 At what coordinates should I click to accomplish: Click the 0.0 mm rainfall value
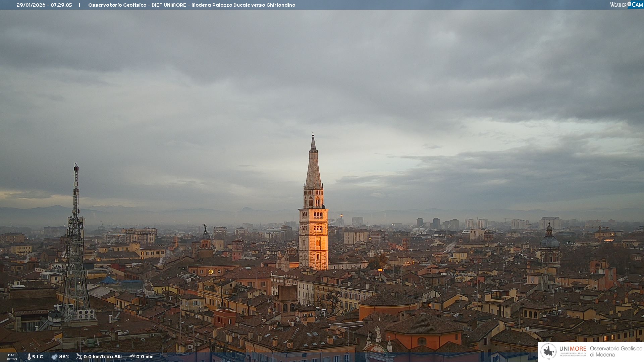point(145,357)
